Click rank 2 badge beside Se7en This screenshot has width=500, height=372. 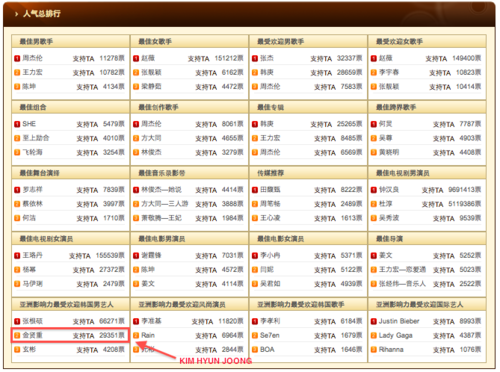(255, 336)
